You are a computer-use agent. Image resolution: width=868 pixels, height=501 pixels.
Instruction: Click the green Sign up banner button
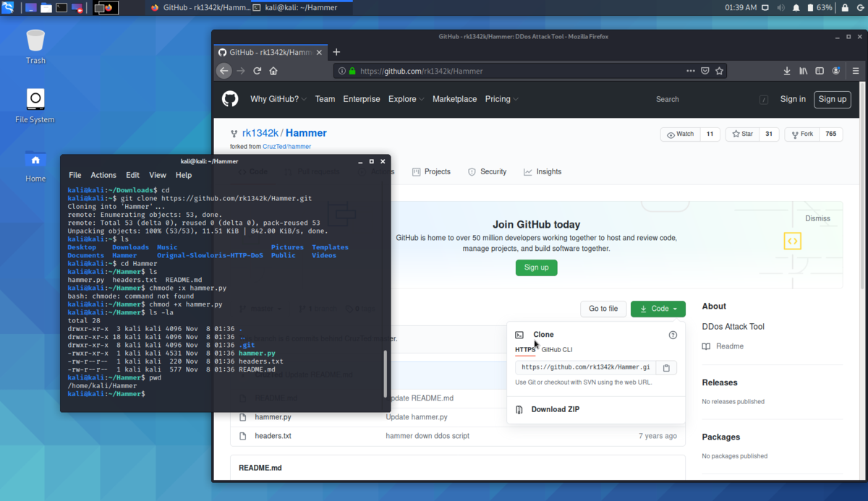click(x=536, y=267)
